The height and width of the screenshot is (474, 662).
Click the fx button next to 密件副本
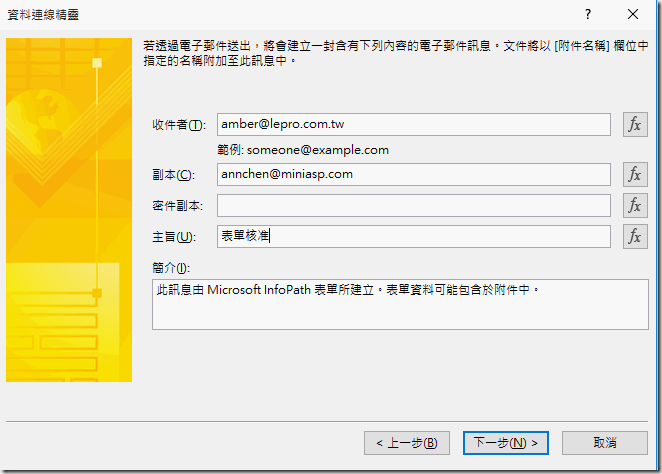634,205
